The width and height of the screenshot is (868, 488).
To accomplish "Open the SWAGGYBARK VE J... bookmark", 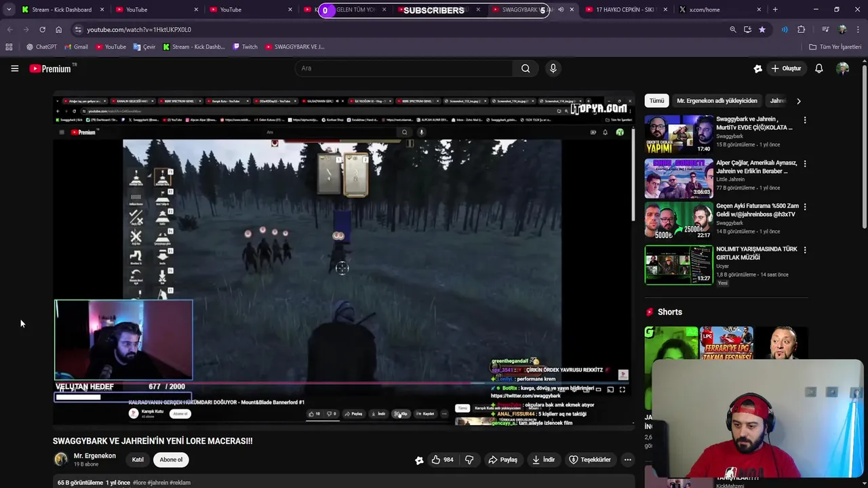I will pyautogui.click(x=295, y=47).
